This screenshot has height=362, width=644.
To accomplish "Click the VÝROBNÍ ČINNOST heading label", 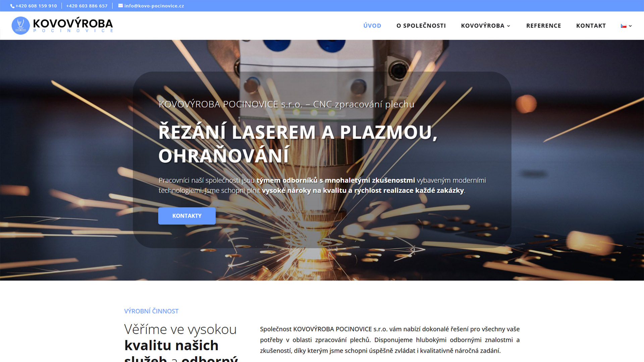I will pyautogui.click(x=151, y=311).
